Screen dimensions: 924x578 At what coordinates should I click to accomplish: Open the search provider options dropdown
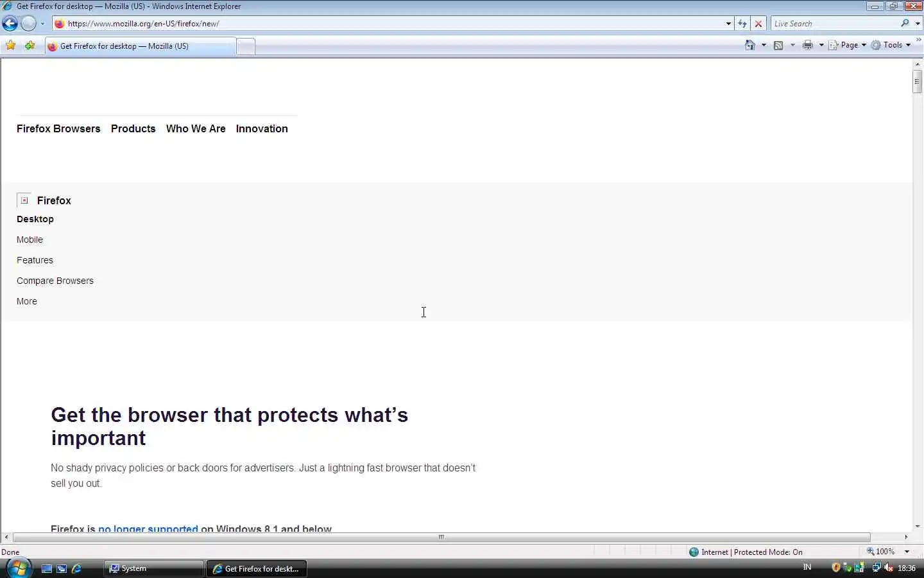pos(918,24)
